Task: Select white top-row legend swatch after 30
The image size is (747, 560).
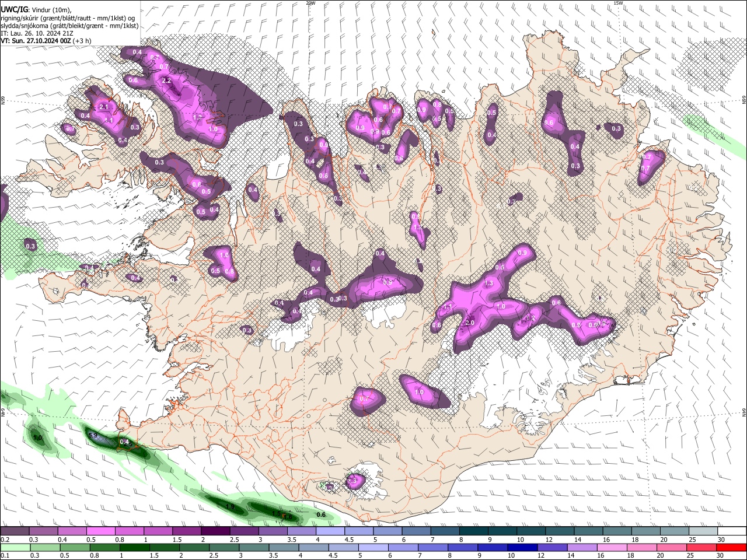Action: 732,531
